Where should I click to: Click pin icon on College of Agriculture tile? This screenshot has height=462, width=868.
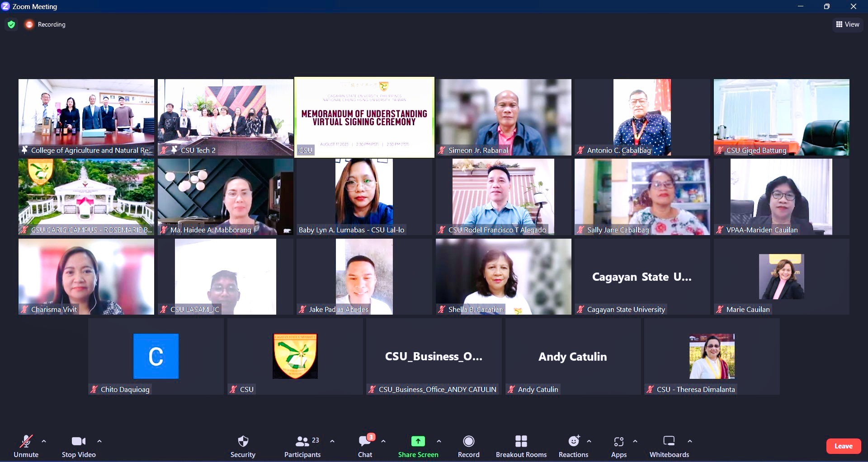coord(25,150)
